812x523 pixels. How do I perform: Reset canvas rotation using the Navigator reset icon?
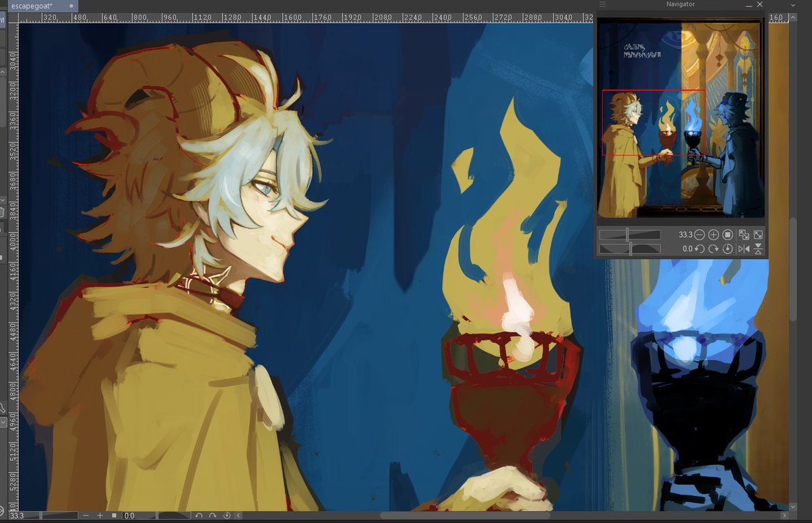[728, 248]
